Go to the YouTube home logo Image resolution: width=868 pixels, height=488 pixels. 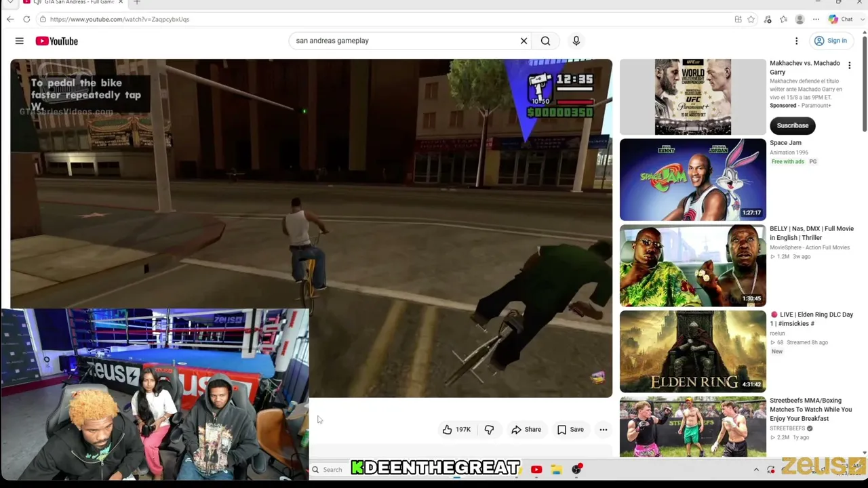[x=57, y=41]
